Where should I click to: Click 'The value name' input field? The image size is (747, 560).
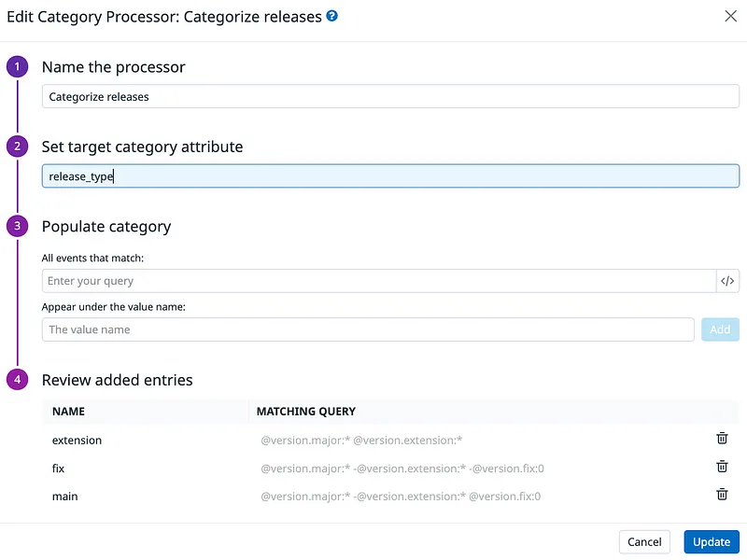coord(368,329)
